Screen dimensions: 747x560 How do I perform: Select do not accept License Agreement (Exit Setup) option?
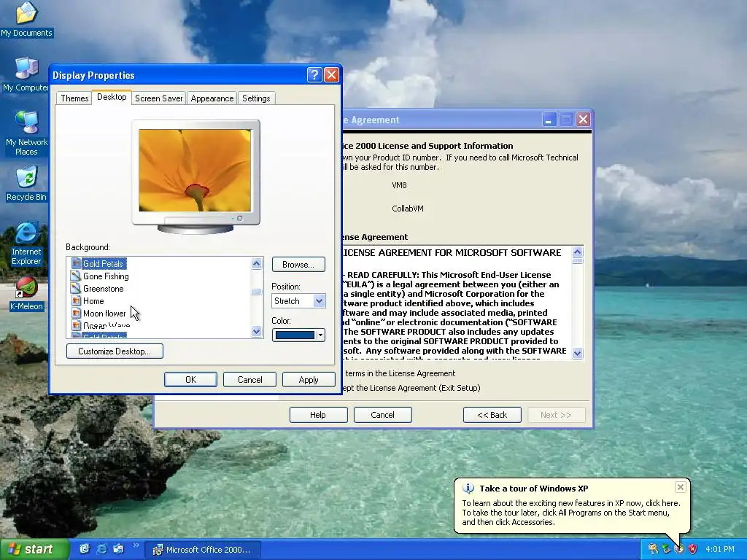point(411,388)
